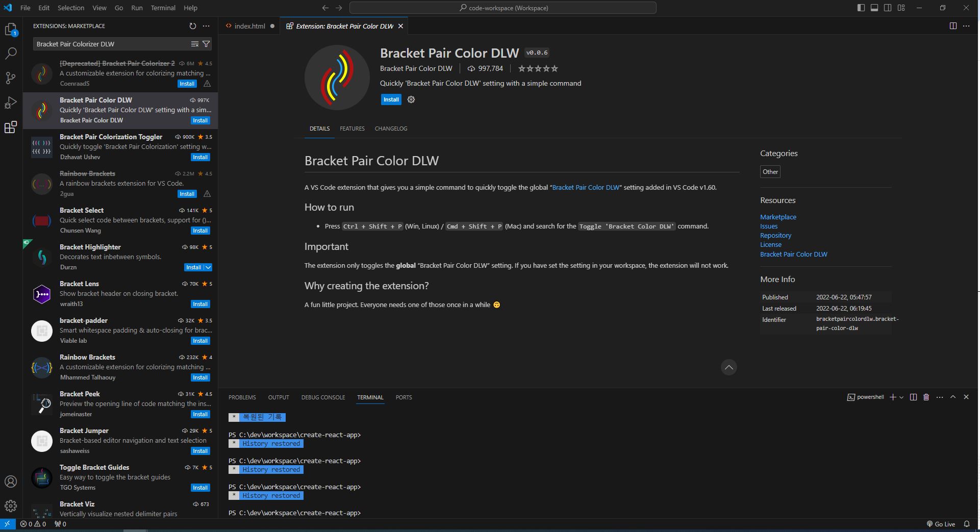Open the notifications bell
Image resolution: width=980 pixels, height=532 pixels.
click(967, 524)
